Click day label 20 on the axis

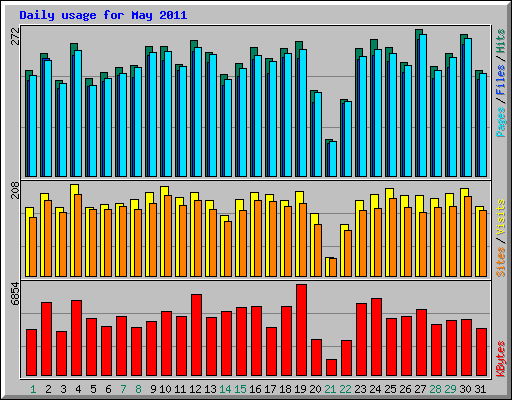(x=315, y=389)
